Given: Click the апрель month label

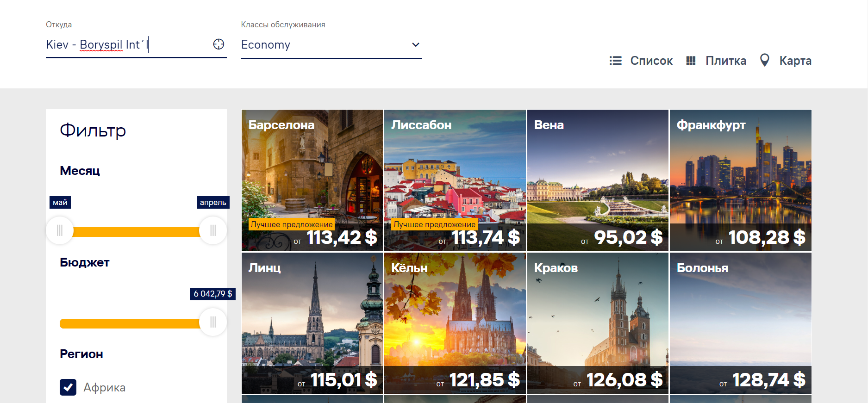Looking at the screenshot, I should [x=213, y=202].
